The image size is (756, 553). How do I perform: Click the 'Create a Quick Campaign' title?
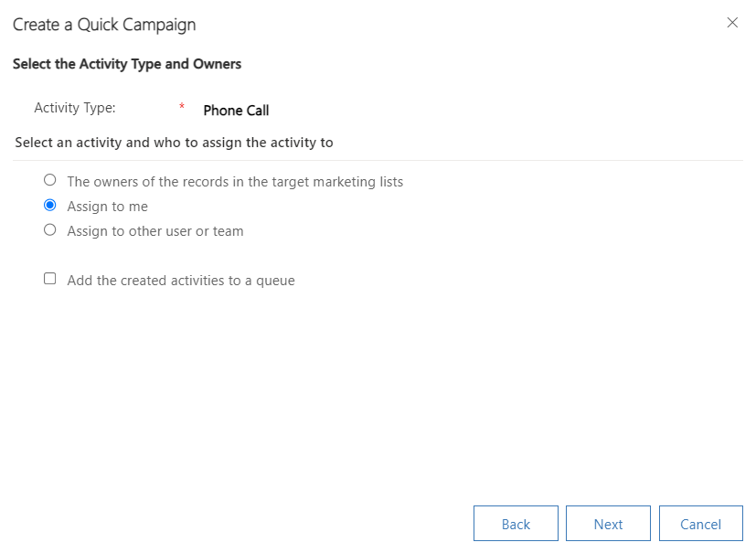pos(104,25)
